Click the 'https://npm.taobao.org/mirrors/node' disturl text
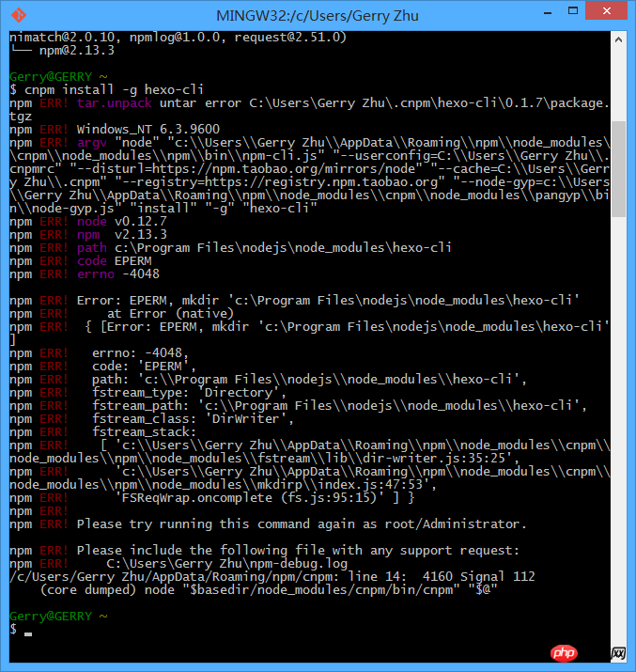Image resolution: width=636 pixels, height=672 pixels. (284, 169)
